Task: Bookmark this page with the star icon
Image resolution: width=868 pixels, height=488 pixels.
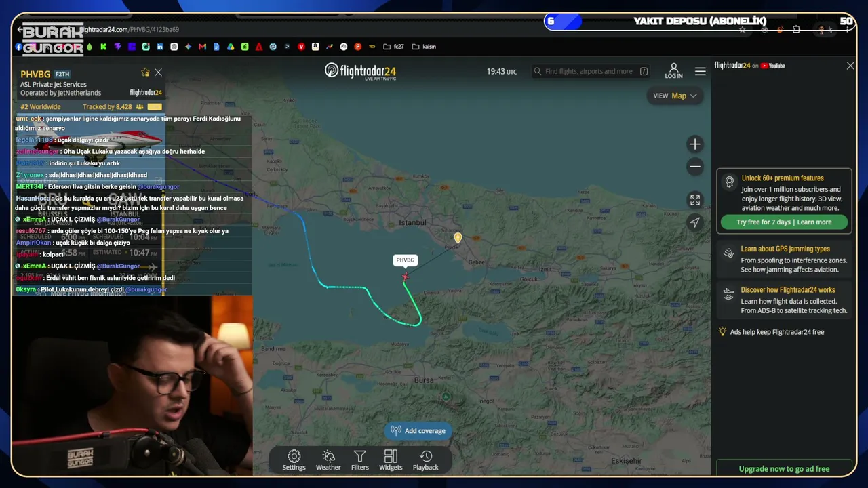Action: pos(743,30)
